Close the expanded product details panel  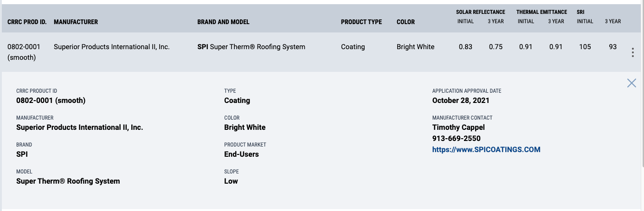[631, 83]
